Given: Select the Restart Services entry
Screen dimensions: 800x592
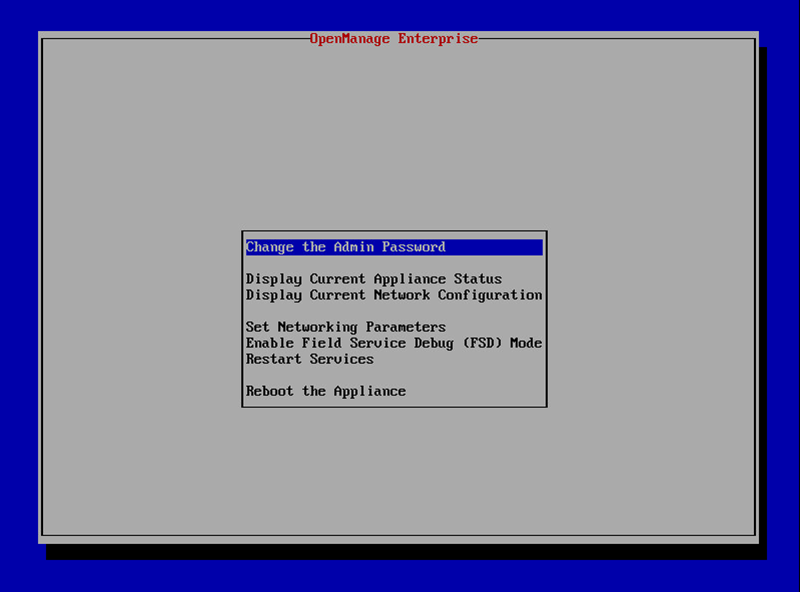Looking at the screenshot, I should (310, 359).
